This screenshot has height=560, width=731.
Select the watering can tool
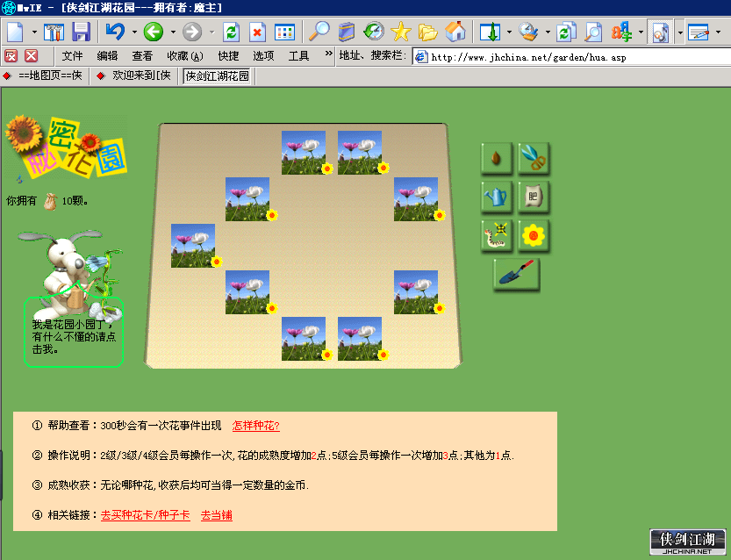tap(496, 197)
